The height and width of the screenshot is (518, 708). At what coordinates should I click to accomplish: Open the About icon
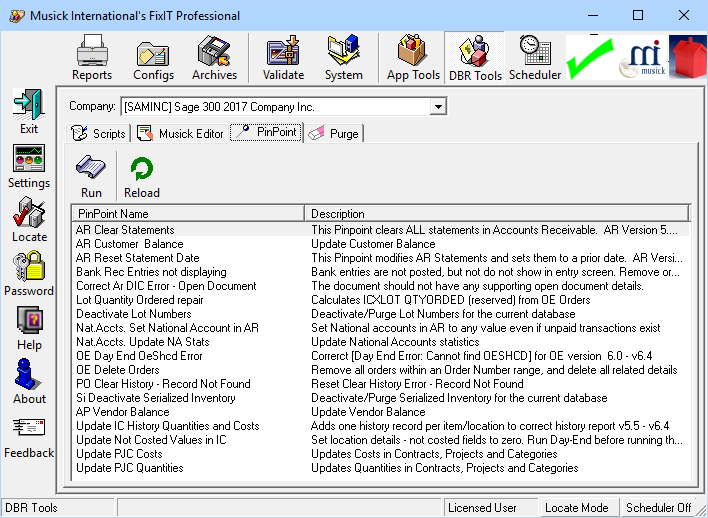(x=29, y=382)
